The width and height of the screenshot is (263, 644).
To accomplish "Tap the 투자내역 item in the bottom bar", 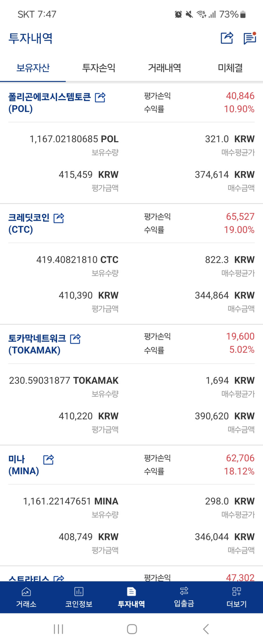I will (131, 597).
